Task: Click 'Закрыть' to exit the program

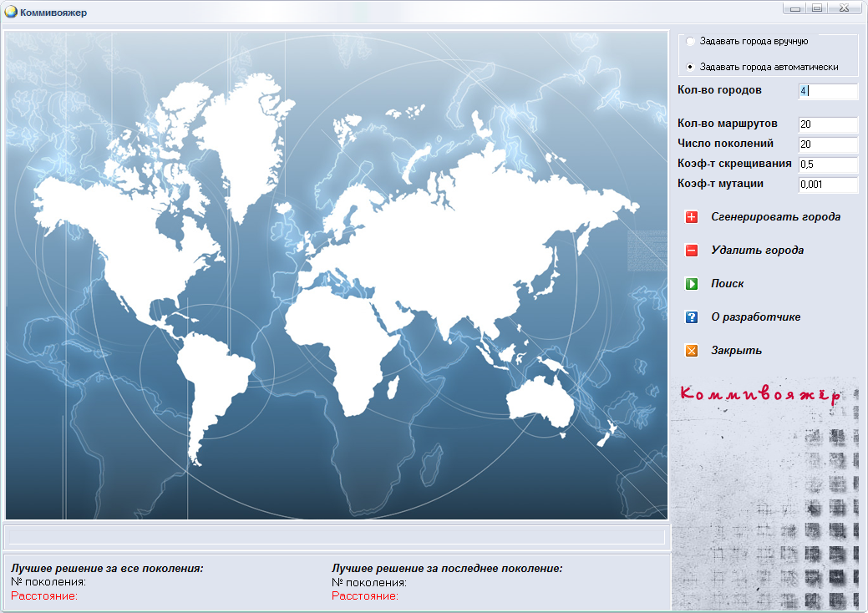Action: [736, 350]
